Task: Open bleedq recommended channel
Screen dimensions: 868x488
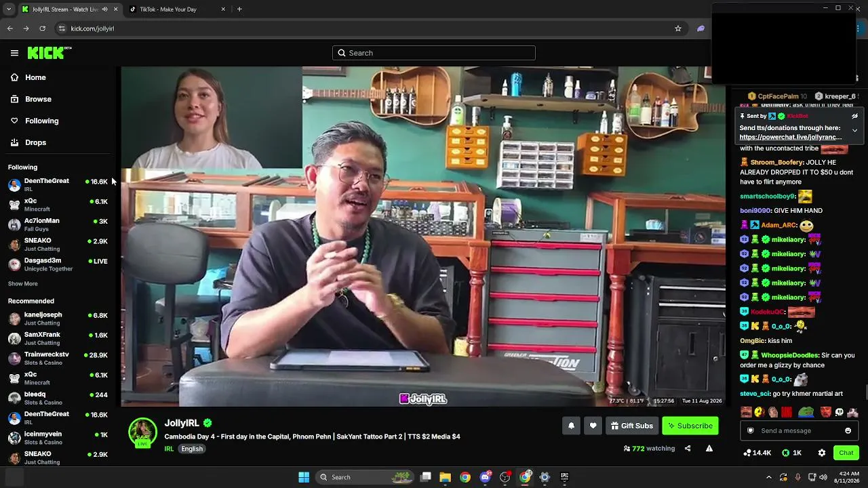Action: 58,398
